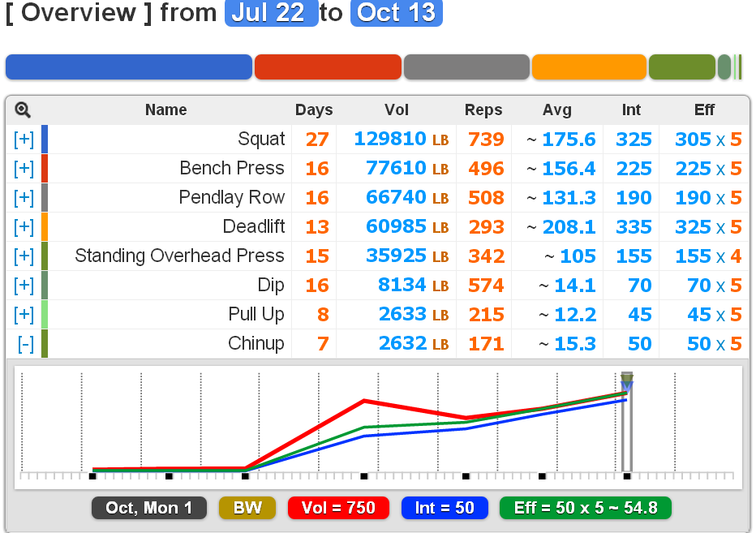Collapse the Chinup row
The height and width of the screenshot is (533, 756).
click(x=24, y=343)
